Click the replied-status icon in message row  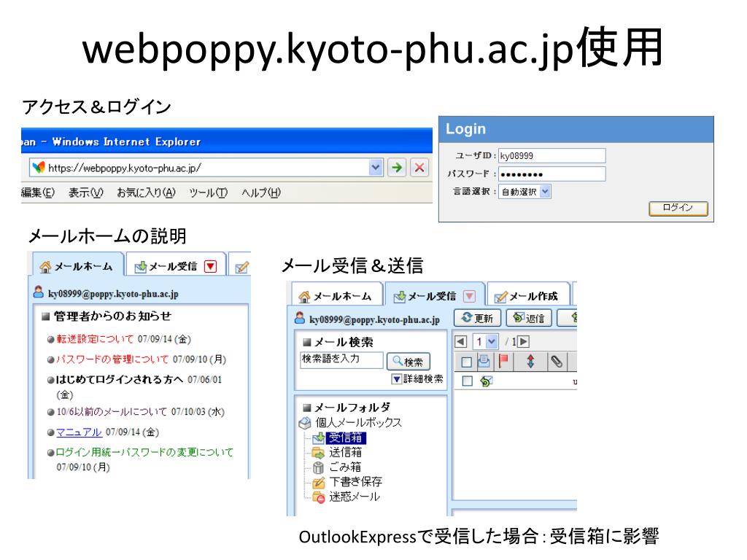pyautogui.click(x=486, y=381)
